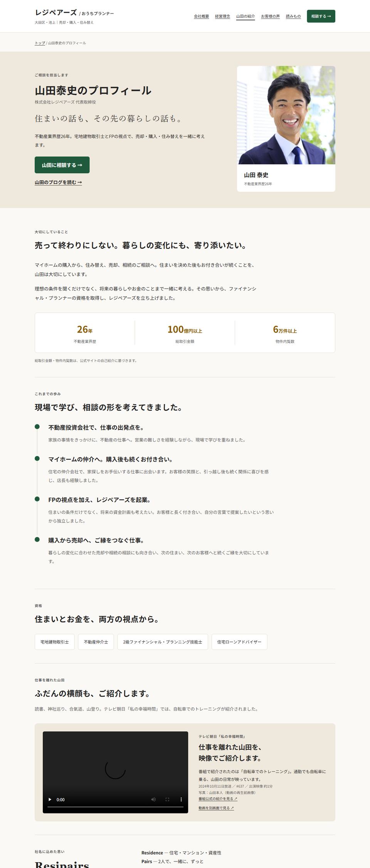Click the 26年 不動産業界歴 stat
Image resolution: width=370 pixels, height=868 pixels.
point(85,334)
